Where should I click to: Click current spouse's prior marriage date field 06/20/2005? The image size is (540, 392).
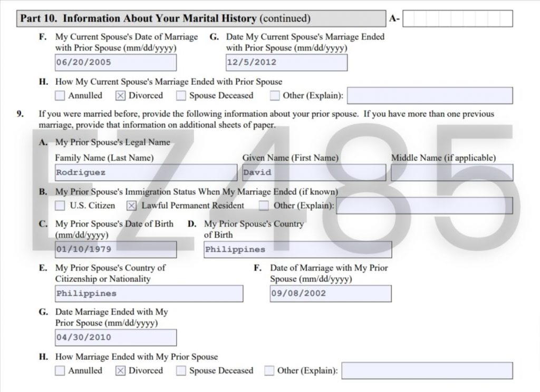[x=115, y=62]
